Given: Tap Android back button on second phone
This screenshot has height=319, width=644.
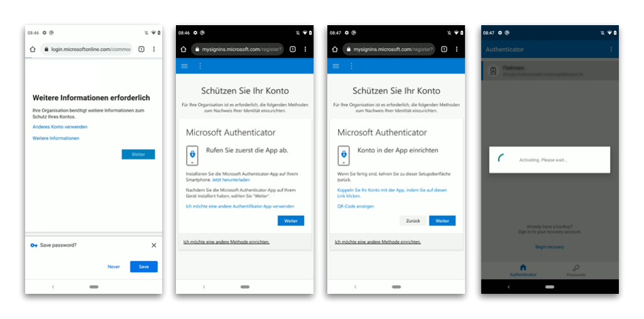Looking at the screenshot, I should (x=204, y=287).
